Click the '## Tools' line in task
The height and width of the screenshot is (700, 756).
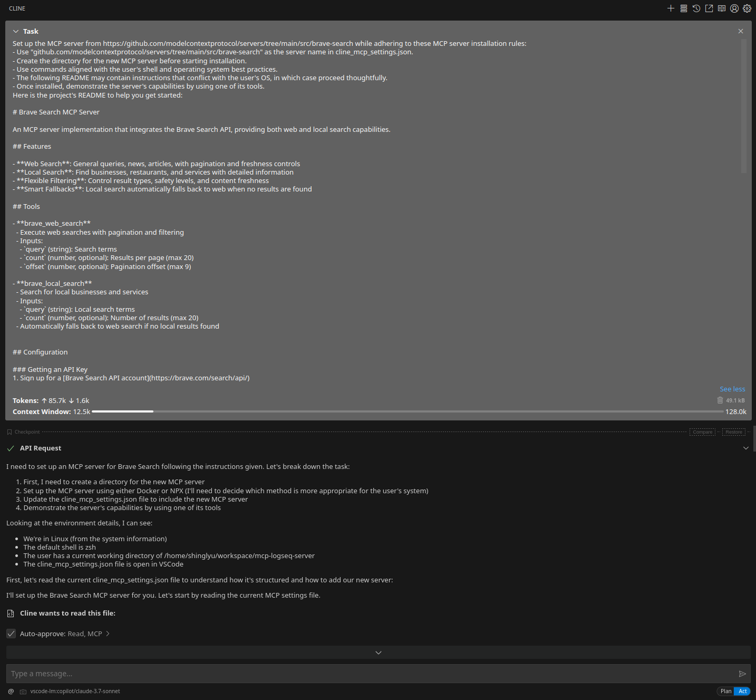click(26, 207)
